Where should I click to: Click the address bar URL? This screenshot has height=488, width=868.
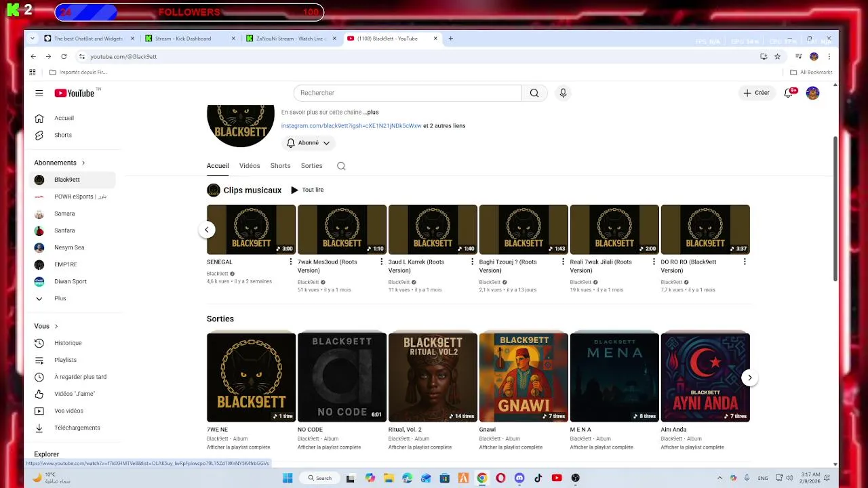pos(123,56)
